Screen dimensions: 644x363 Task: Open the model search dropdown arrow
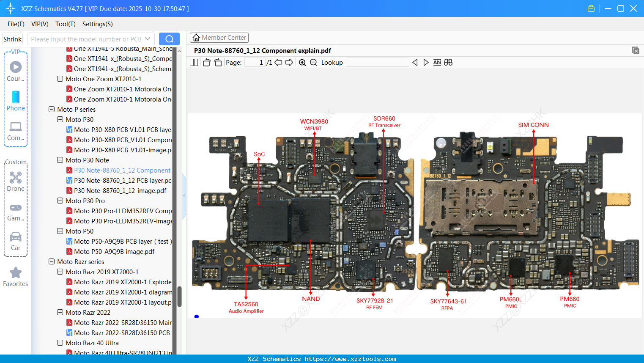click(x=148, y=38)
